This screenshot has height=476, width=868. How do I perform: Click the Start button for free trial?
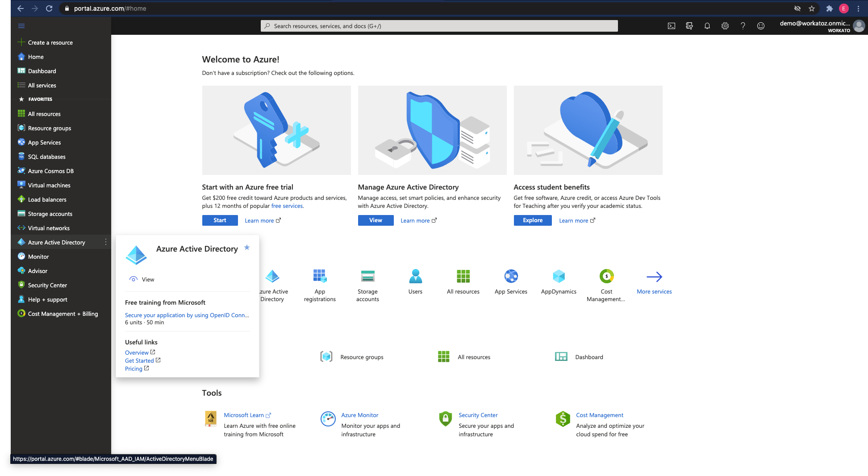pyautogui.click(x=220, y=220)
